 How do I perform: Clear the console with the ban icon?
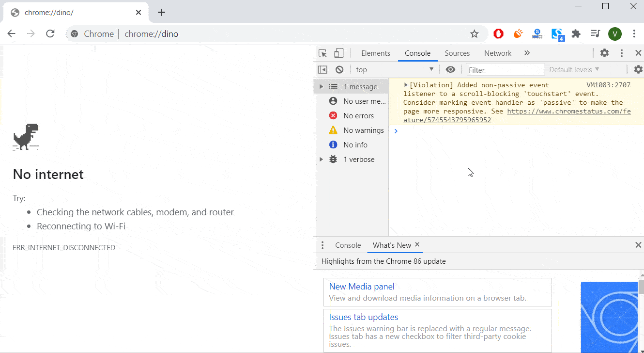pos(339,70)
